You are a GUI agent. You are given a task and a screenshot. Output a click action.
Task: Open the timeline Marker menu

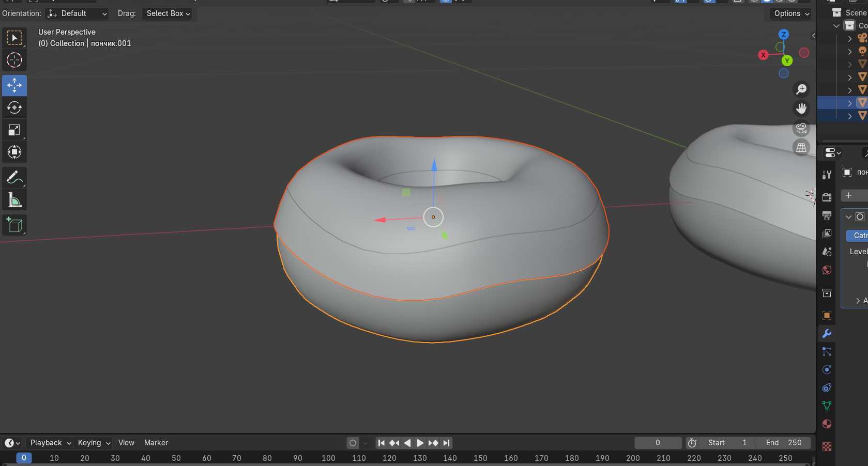click(x=156, y=443)
